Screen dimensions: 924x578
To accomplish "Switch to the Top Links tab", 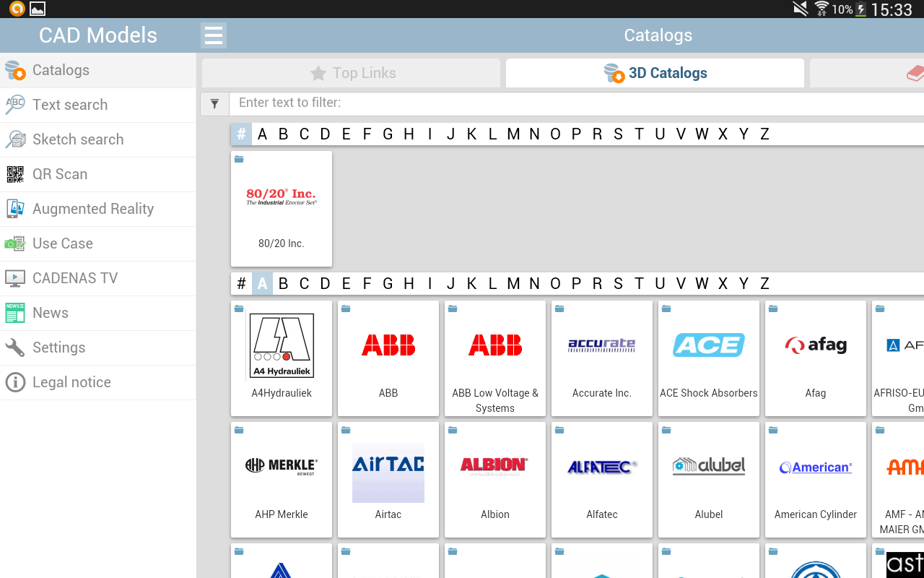I will [352, 73].
